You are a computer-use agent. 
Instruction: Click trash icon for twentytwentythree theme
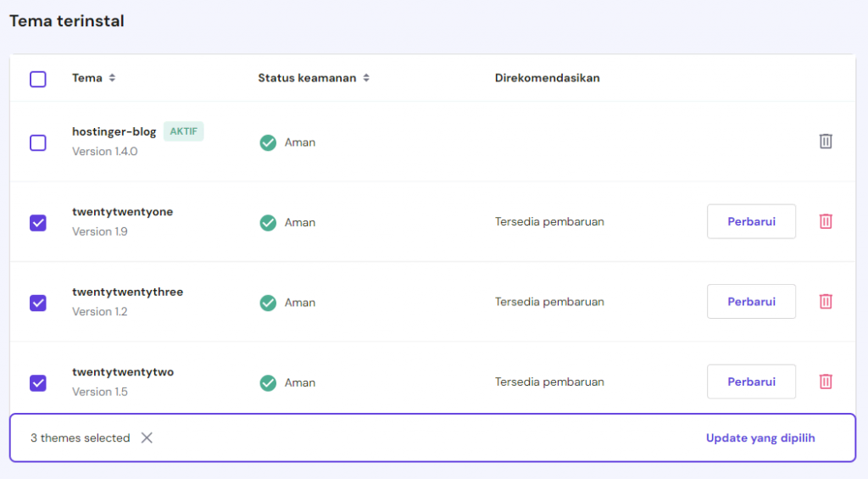click(x=826, y=301)
